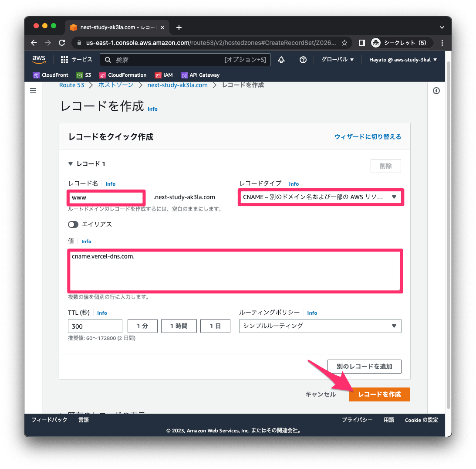Click the lock icon in address bar
The height and width of the screenshot is (469, 476).
[x=79, y=43]
